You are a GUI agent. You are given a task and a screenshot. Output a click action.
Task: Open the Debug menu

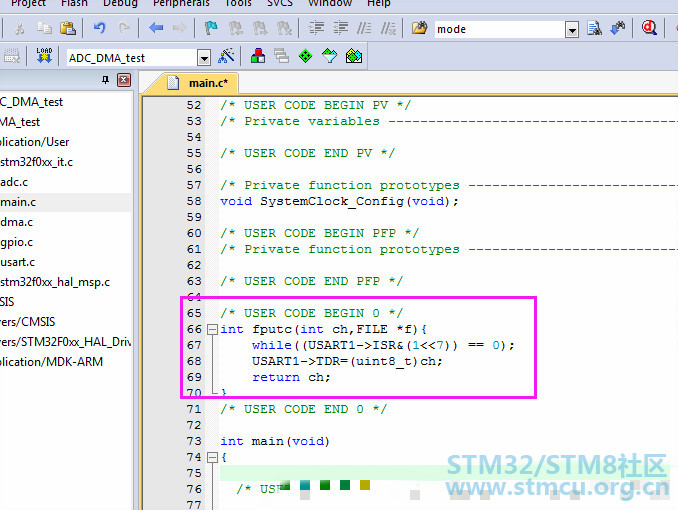tap(120, 3)
